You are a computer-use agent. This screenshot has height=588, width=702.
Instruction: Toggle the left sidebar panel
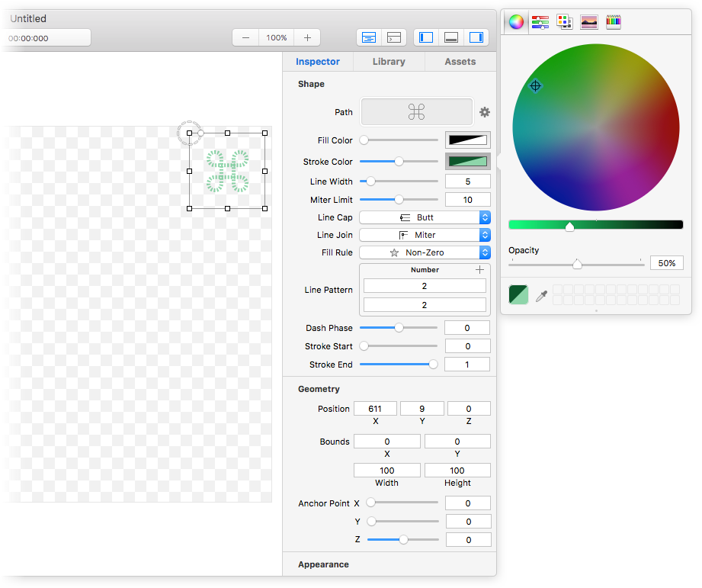coord(426,37)
